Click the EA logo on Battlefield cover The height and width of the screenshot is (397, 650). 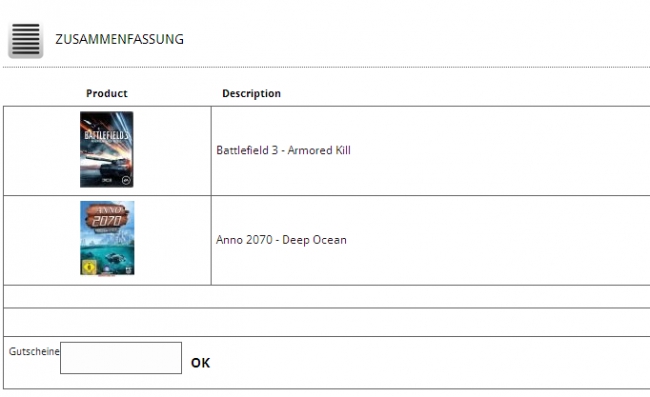pos(126,180)
